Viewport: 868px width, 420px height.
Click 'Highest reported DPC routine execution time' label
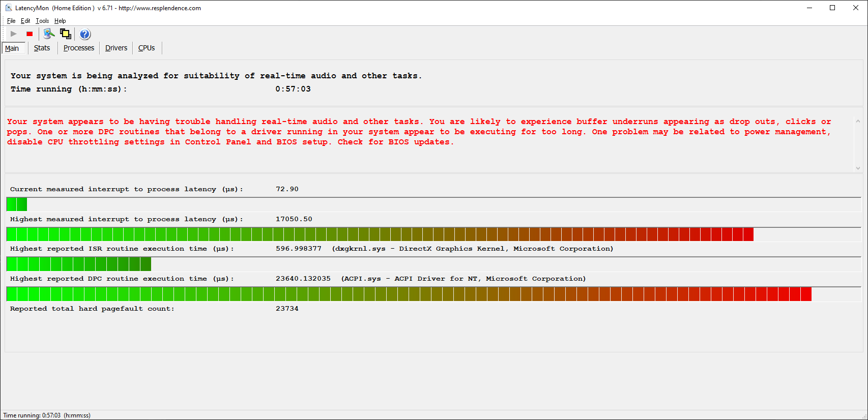tap(122, 279)
